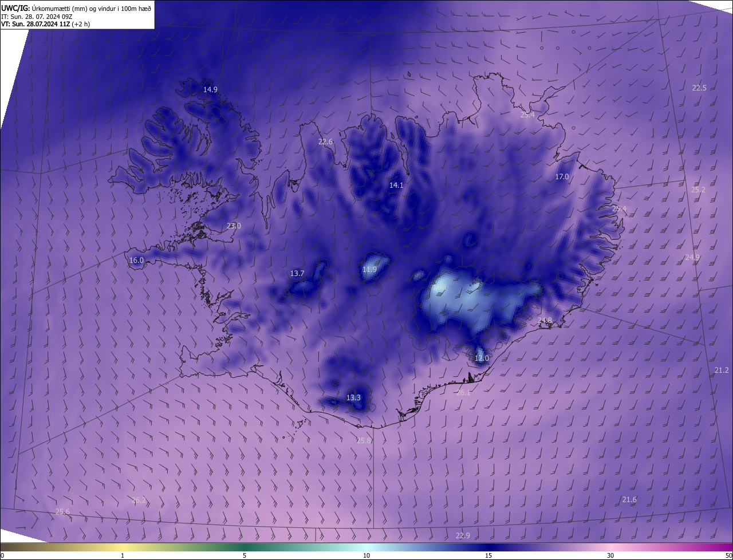Viewport: 733px width, 560px height.
Task: Click the 16.0 value label on the map
Action: coord(136,260)
